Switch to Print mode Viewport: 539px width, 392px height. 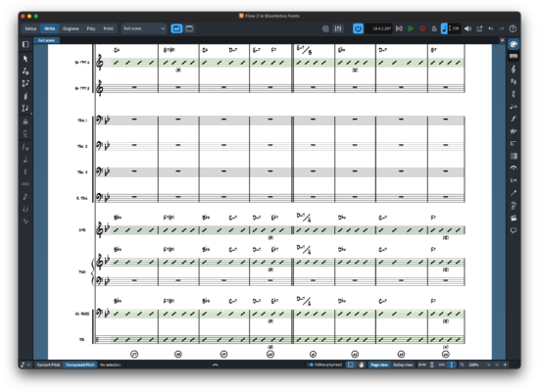109,28
